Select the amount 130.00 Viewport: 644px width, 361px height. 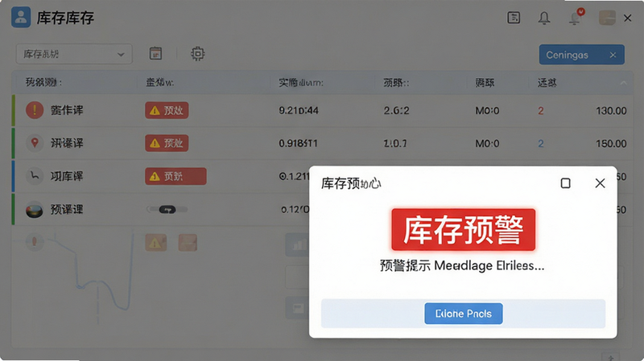click(611, 111)
